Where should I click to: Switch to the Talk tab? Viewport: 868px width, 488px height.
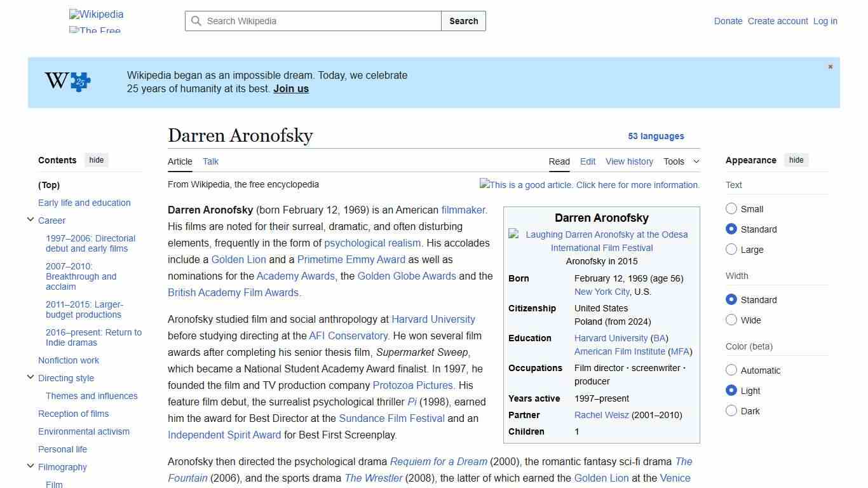coord(210,161)
